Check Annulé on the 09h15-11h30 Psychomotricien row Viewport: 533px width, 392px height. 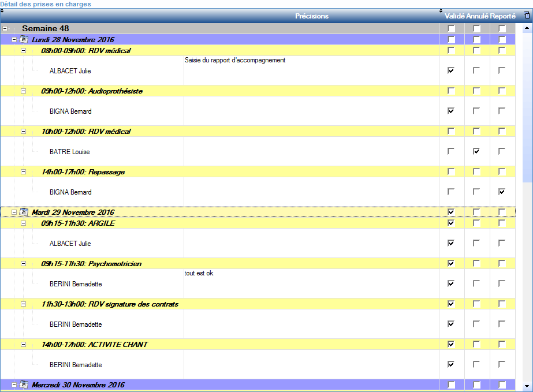pos(477,264)
